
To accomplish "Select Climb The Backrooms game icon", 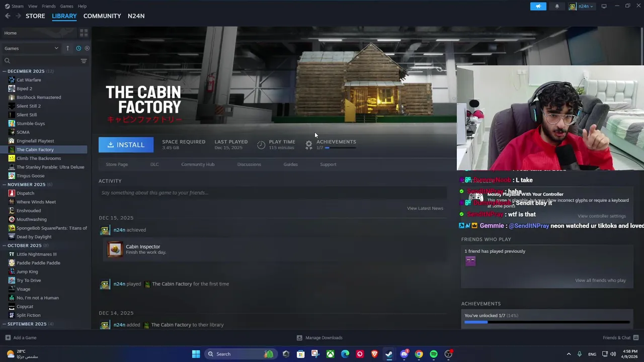I will tap(12, 158).
